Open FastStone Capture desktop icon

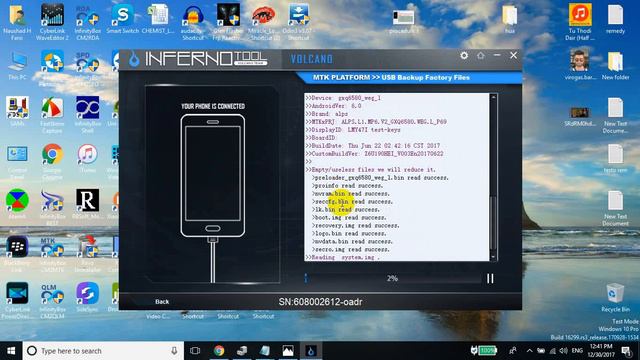click(x=52, y=116)
